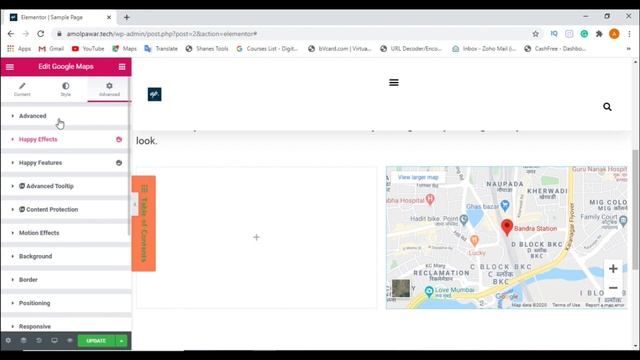Screen dimensions: 640x360
Task: Open the Elementor hamburger menu
Action: click(x=10, y=67)
